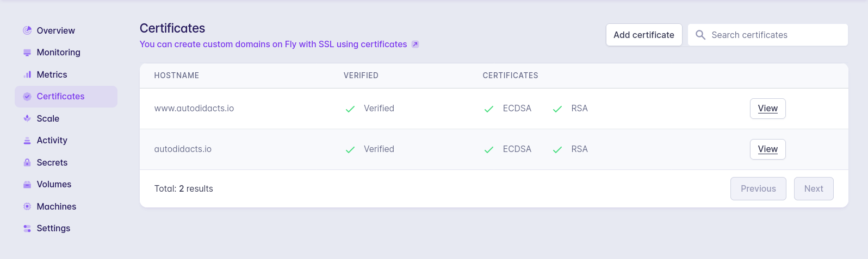Click the Machines chip icon
This screenshot has width=868, height=259.
click(x=27, y=206)
